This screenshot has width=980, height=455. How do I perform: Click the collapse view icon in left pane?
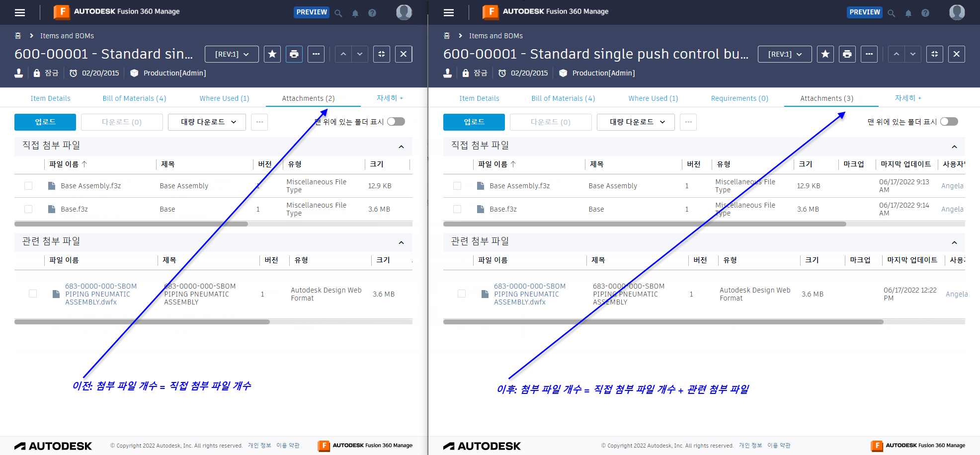(382, 54)
